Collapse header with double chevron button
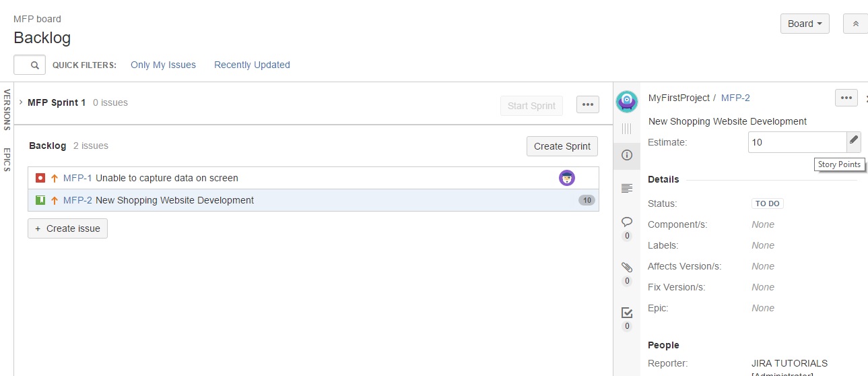Screen dimensions: 868x376 pyautogui.click(x=856, y=24)
